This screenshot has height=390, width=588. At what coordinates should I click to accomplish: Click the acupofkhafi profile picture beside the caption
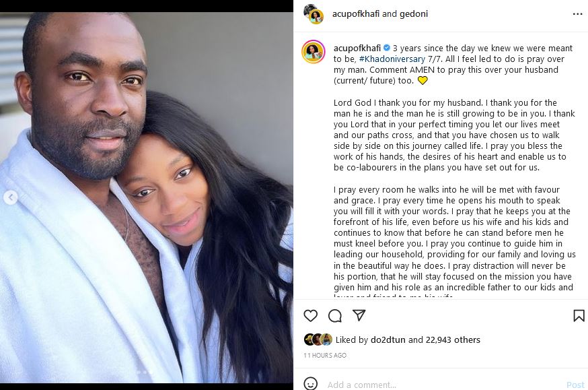(314, 51)
